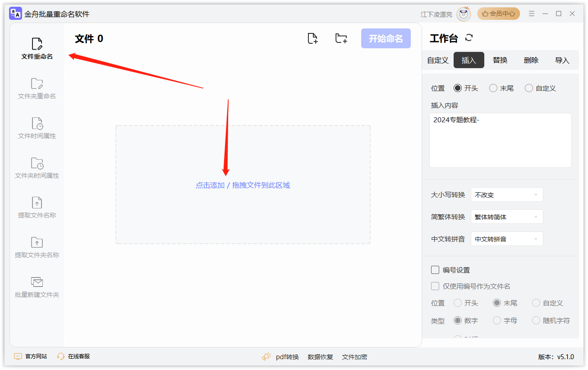Open the 大小写转换 dropdown

click(x=506, y=194)
